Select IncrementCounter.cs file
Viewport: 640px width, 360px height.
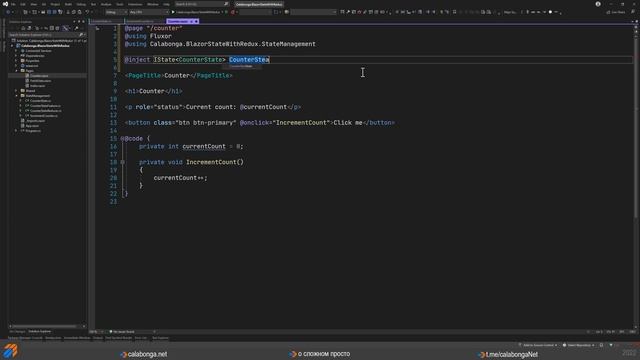click(x=43, y=116)
